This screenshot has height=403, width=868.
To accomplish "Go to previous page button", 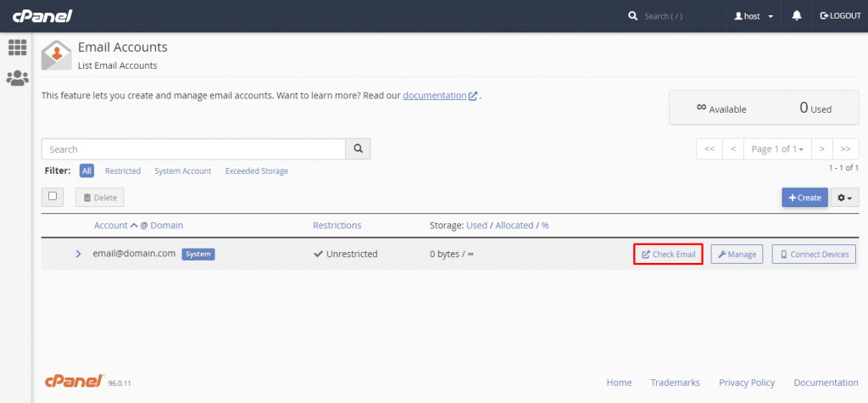I will pos(733,149).
